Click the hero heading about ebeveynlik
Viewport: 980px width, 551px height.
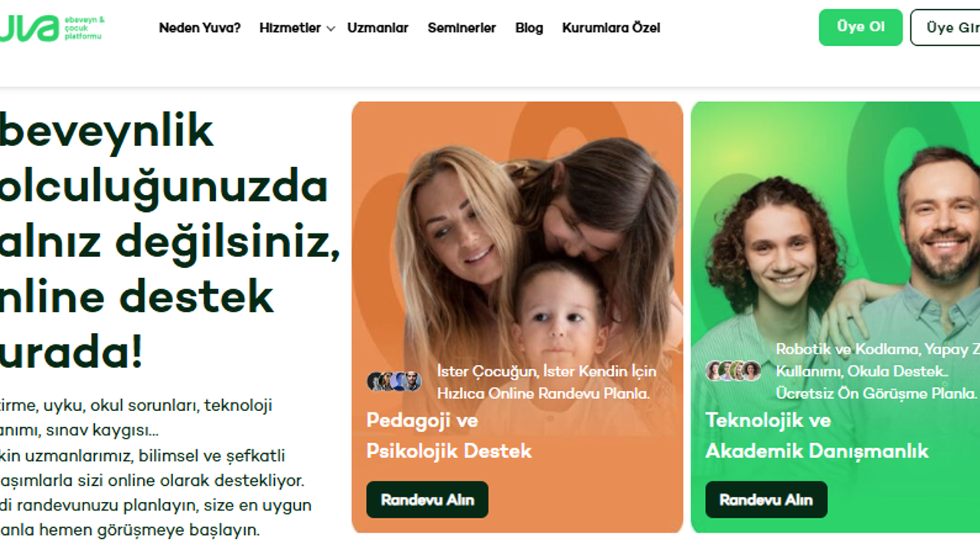[x=170, y=241]
